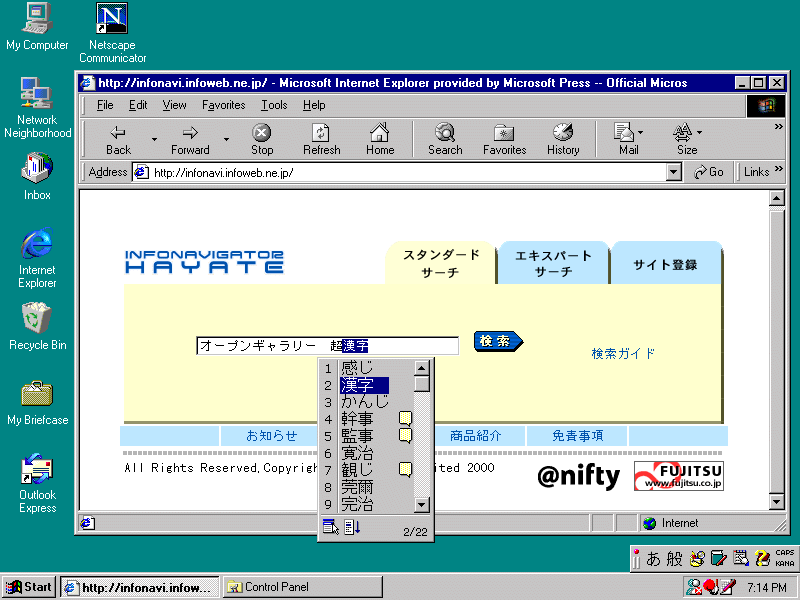Click the Go button beside the address bar
The image size is (800, 600).
click(x=709, y=172)
